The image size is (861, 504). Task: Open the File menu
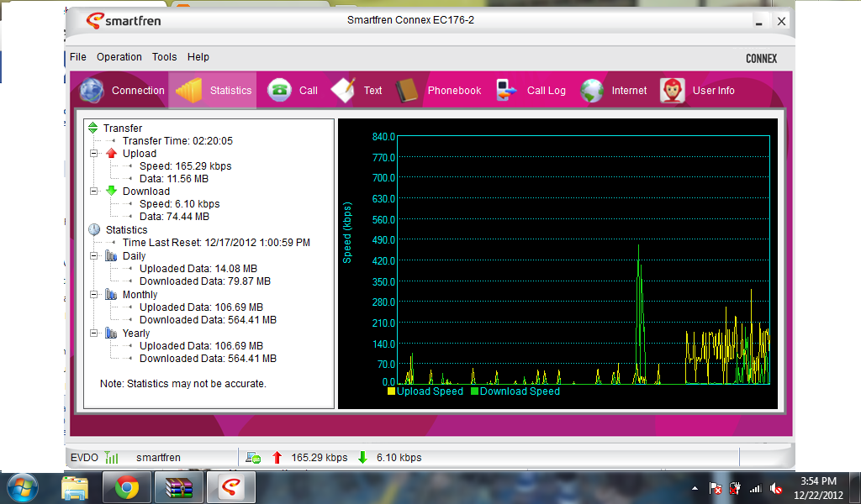pos(78,57)
